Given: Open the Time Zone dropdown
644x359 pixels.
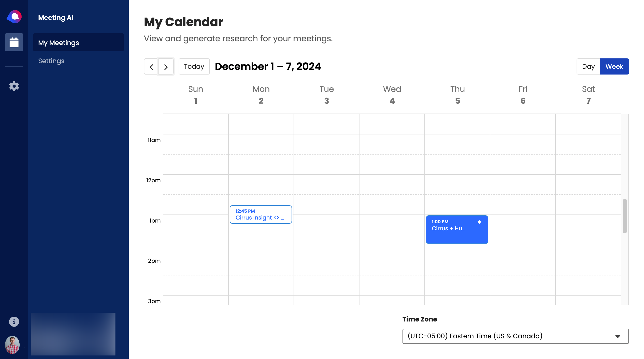Looking at the screenshot, I should (x=515, y=336).
